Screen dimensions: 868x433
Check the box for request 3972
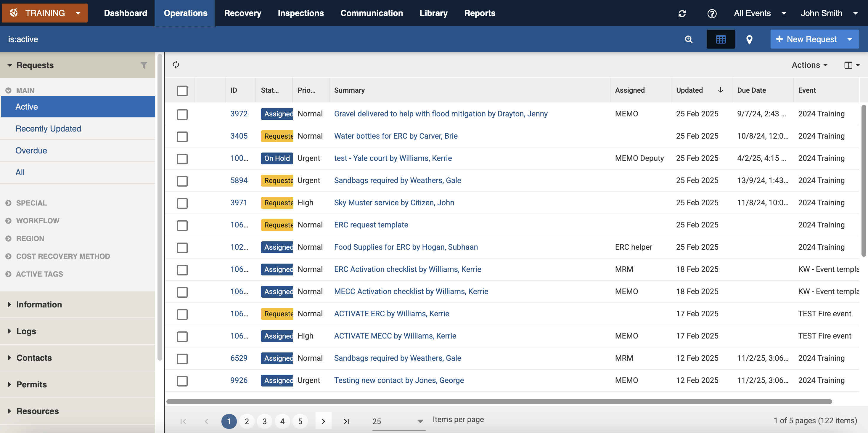(182, 114)
